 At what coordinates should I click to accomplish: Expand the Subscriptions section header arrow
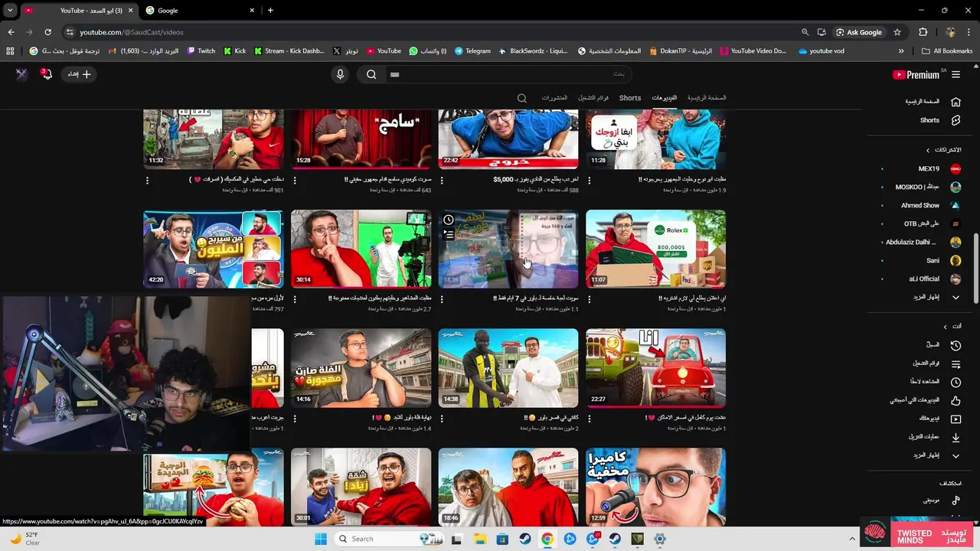(x=928, y=150)
